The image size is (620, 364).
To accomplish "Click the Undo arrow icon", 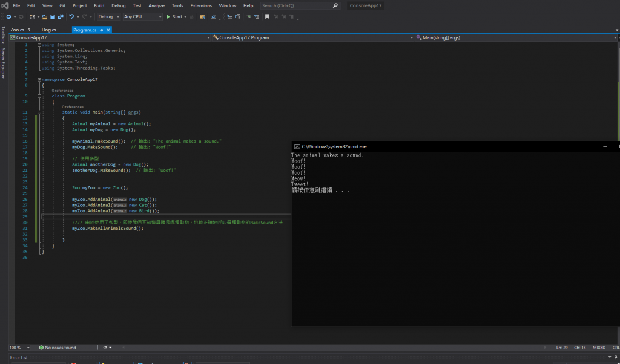I will 71,16.
